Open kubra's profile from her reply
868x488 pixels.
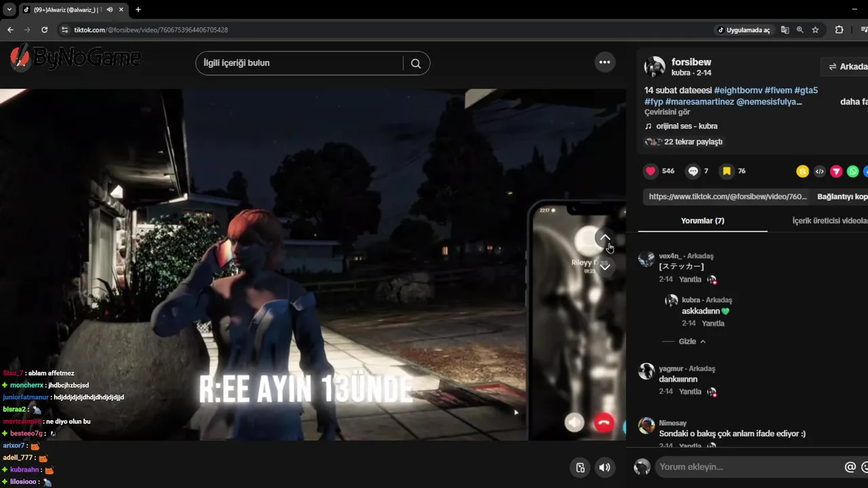691,300
